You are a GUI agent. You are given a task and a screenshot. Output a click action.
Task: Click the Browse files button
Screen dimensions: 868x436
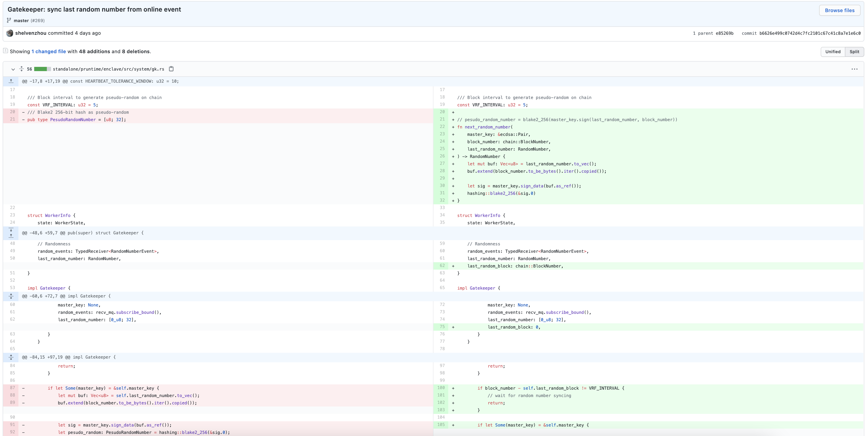tap(839, 11)
